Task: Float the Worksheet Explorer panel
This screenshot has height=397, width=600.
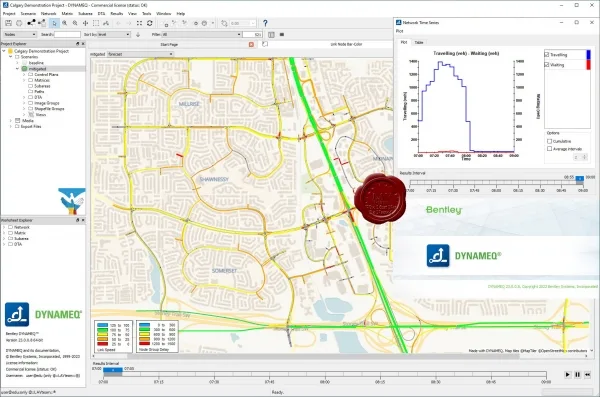Action: point(78,220)
